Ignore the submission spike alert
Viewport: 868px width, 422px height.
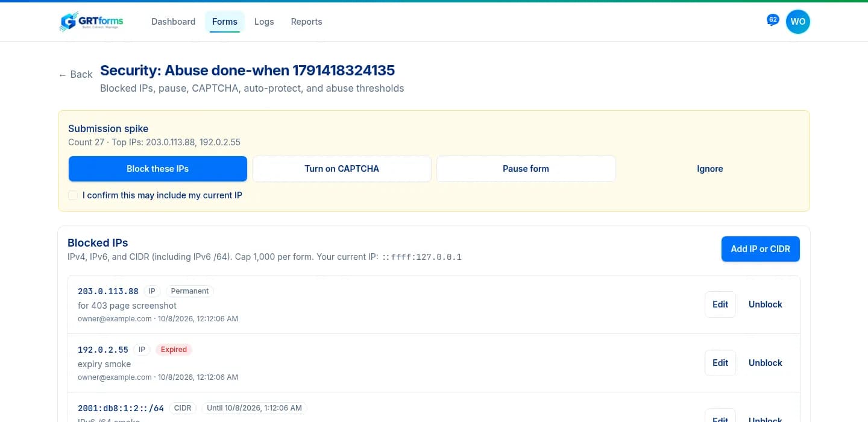pyautogui.click(x=710, y=169)
